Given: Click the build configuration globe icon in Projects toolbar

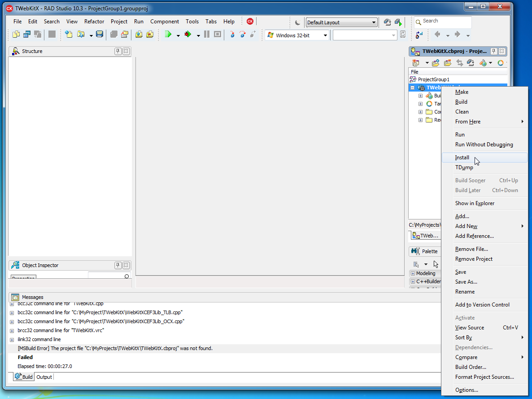Looking at the screenshot, I should coord(483,63).
